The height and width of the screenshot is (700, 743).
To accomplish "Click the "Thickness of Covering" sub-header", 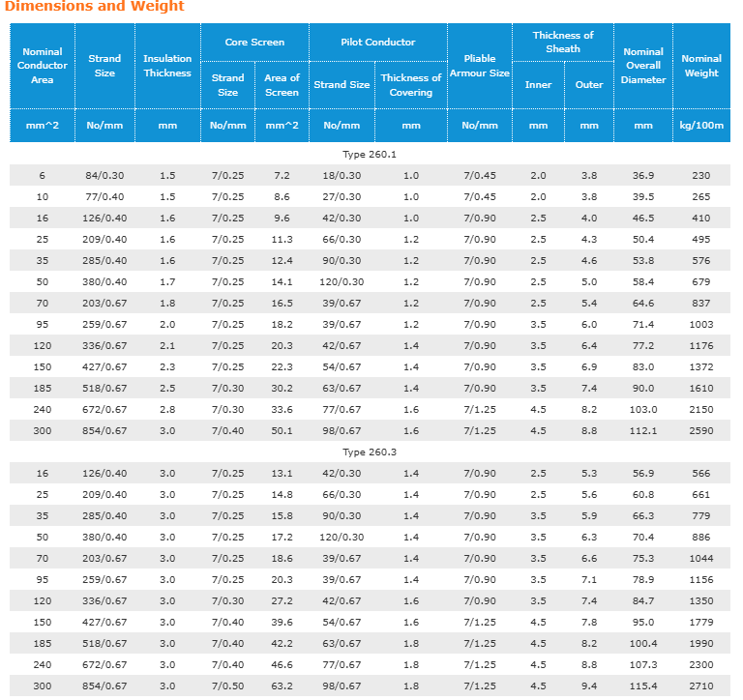I will point(411,85).
